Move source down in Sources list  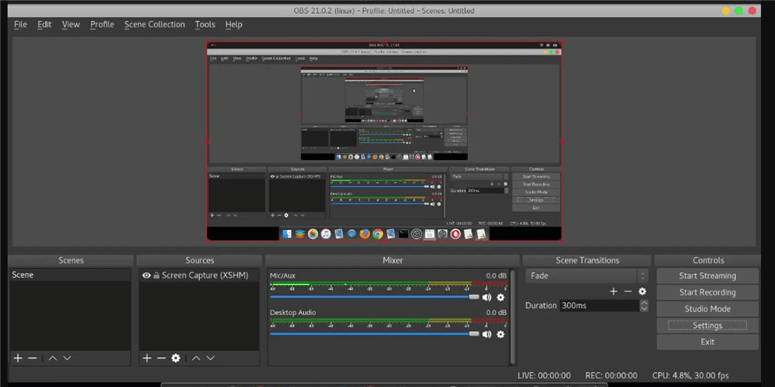211,358
